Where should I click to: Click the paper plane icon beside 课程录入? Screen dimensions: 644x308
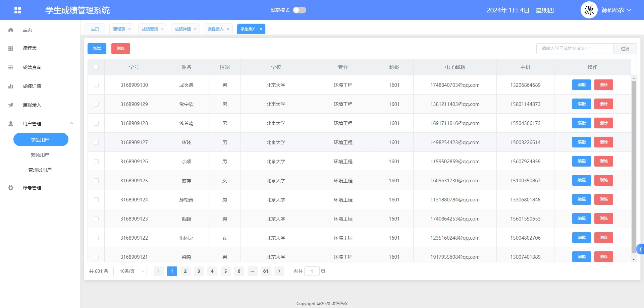tap(11, 105)
